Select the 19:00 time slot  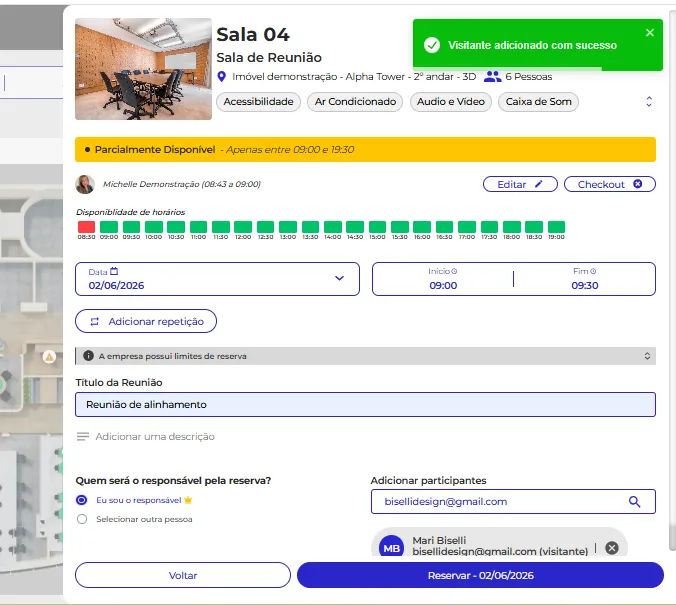coord(556,227)
